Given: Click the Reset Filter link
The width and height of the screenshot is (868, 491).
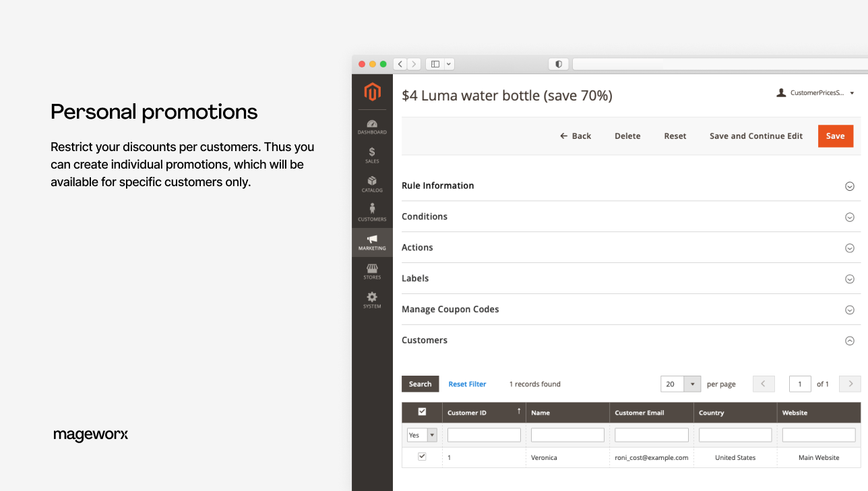Looking at the screenshot, I should click(467, 384).
